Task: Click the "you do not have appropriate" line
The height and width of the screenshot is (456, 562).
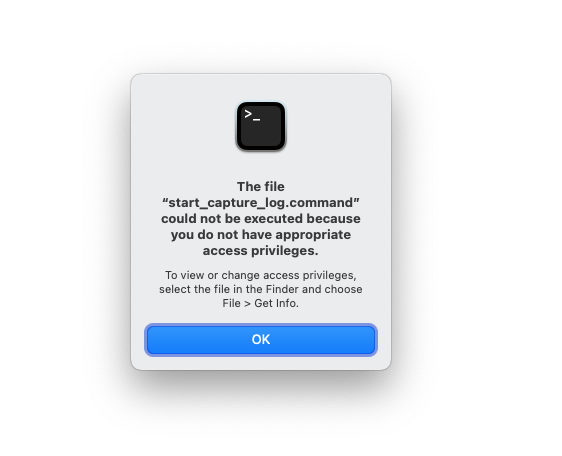Action: (x=261, y=235)
